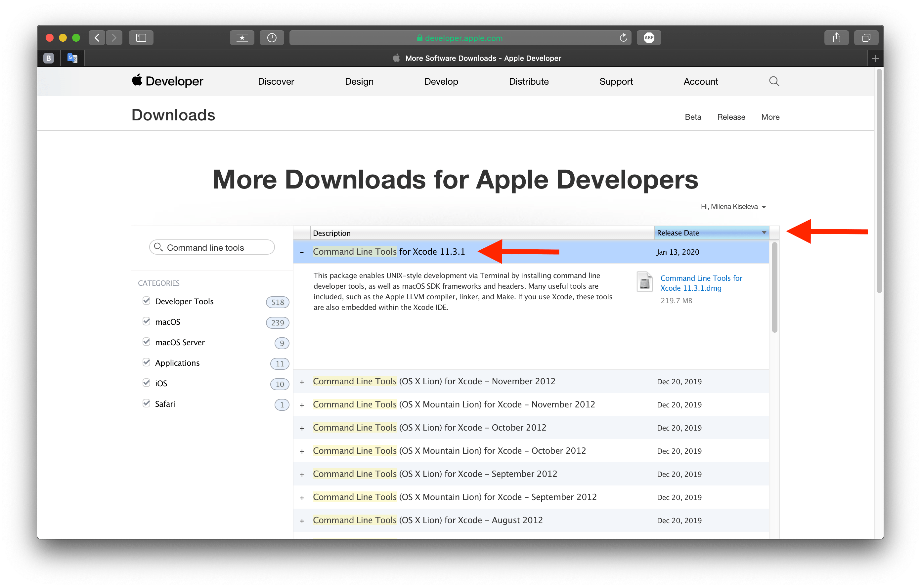This screenshot has height=588, width=921.
Task: Toggle the macOS Server category
Action: pyautogui.click(x=146, y=341)
